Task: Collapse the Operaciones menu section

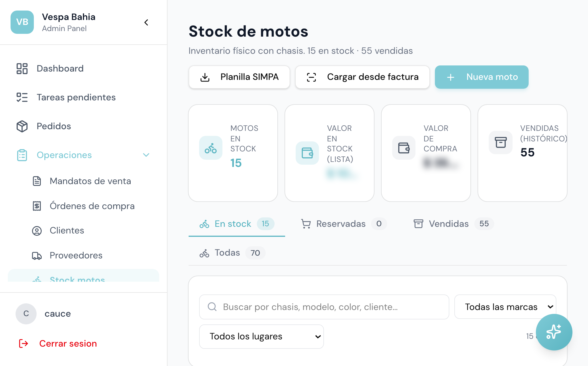Action: [x=146, y=155]
